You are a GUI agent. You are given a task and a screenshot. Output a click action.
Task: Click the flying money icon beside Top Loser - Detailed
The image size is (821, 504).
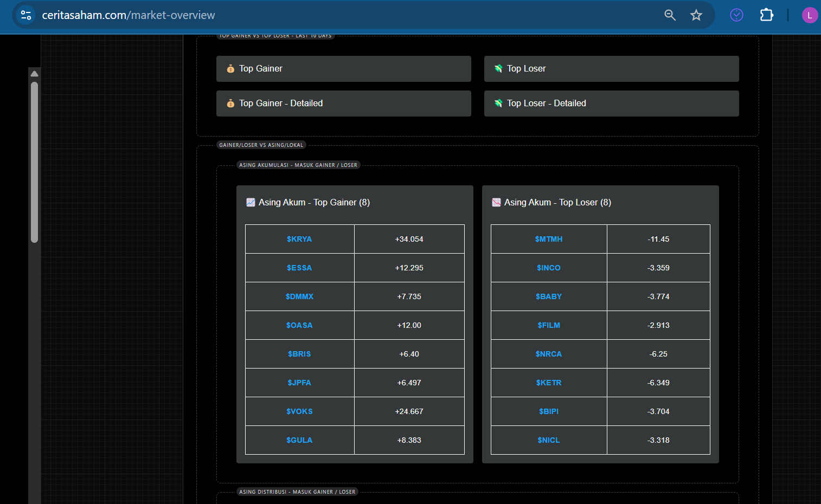pyautogui.click(x=498, y=104)
